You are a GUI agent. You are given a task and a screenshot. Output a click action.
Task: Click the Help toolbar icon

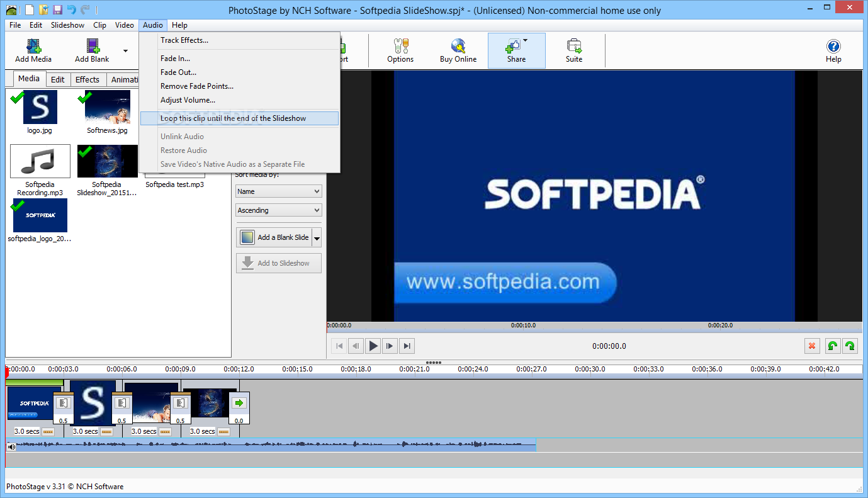[833, 50]
